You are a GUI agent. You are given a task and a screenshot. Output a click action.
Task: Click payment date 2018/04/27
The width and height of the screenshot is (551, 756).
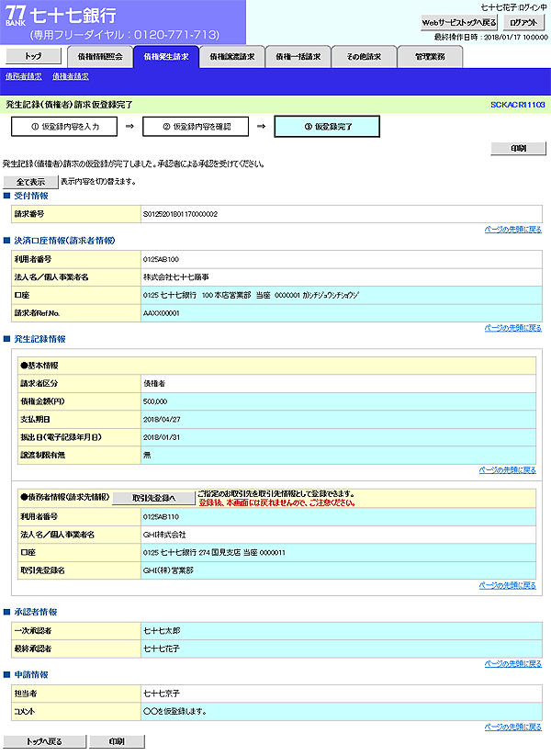(162, 420)
